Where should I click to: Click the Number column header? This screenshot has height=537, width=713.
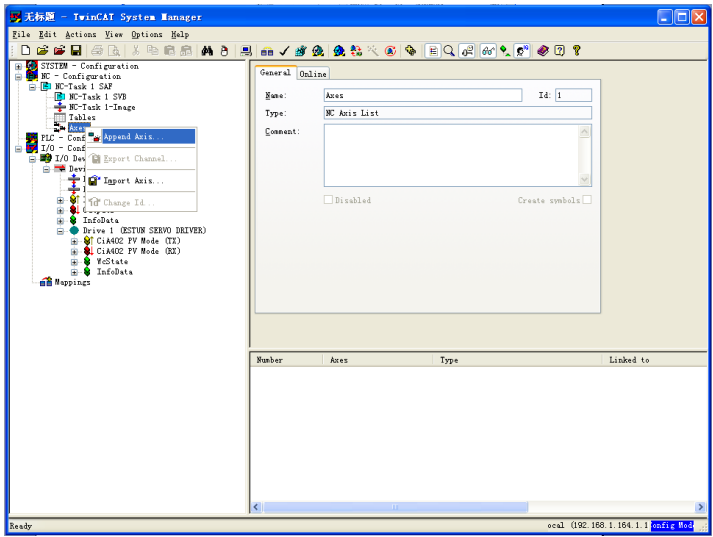[286, 360]
